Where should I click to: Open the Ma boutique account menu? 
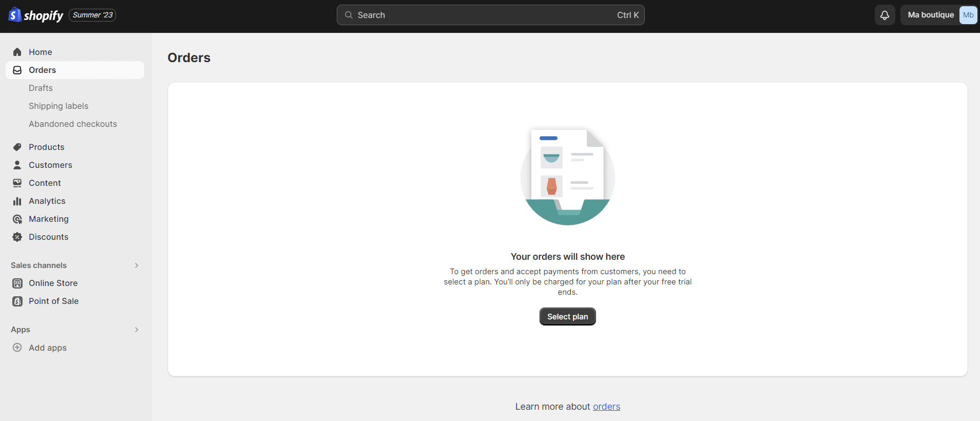point(939,15)
